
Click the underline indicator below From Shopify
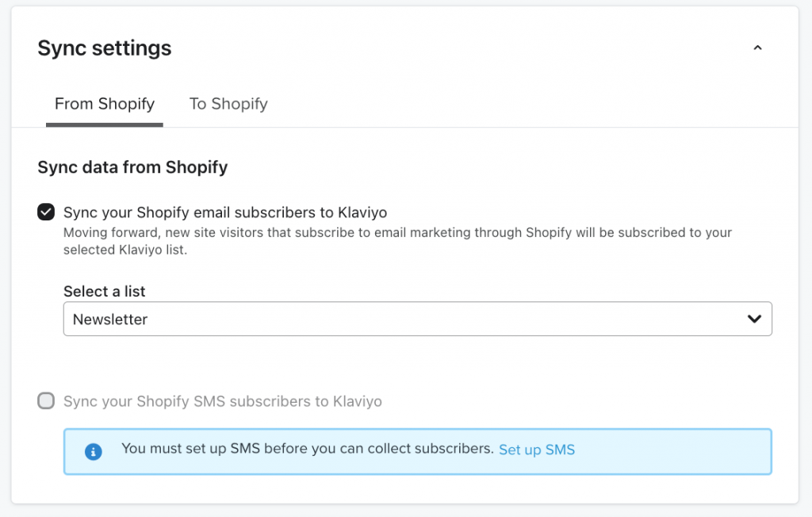click(x=105, y=124)
